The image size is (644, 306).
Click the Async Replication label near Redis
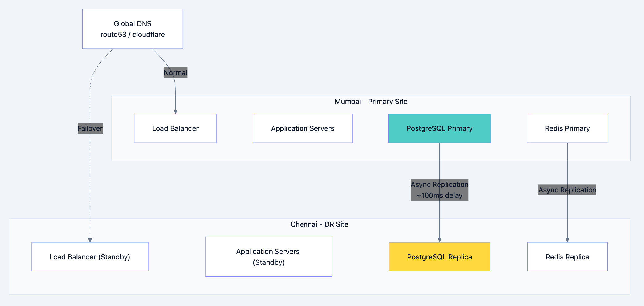coord(567,190)
